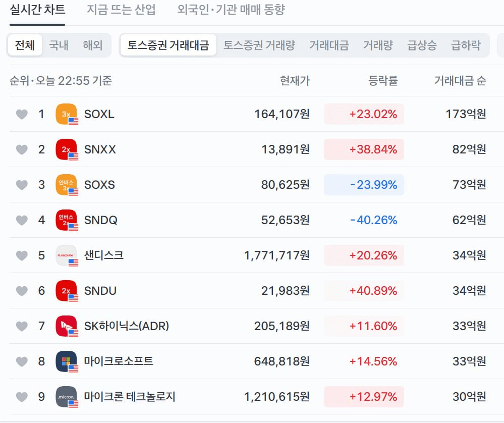This screenshot has width=504, height=423.
Task: Open the SNXX 2x red icon
Action: [x=67, y=149]
